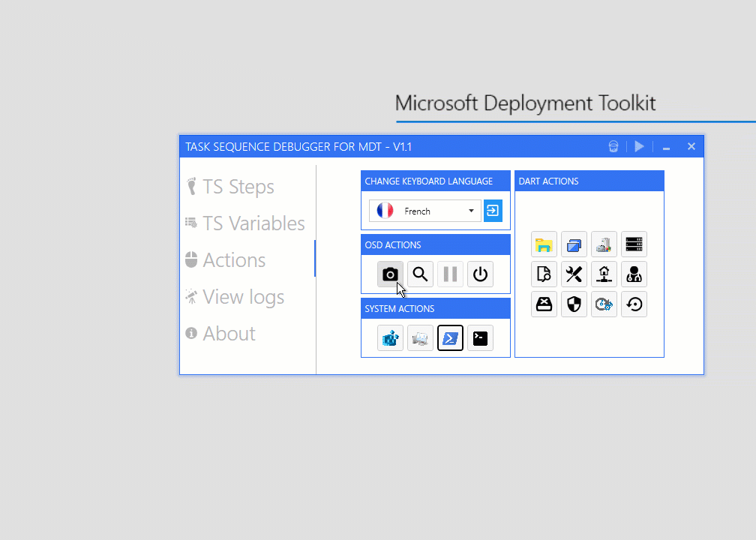The image size is (756, 540).
Task: Open the magnifier tool in OSD Actions
Action: tap(420, 274)
